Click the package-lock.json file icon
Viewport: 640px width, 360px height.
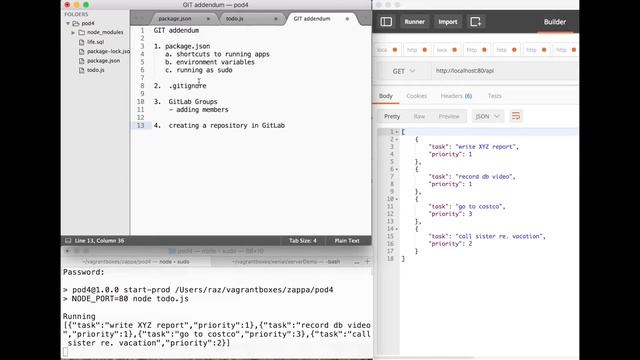tap(82, 51)
